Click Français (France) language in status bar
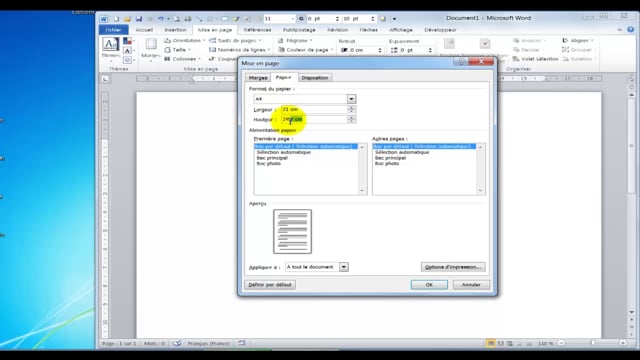This screenshot has height=360, width=640. pyautogui.click(x=209, y=343)
